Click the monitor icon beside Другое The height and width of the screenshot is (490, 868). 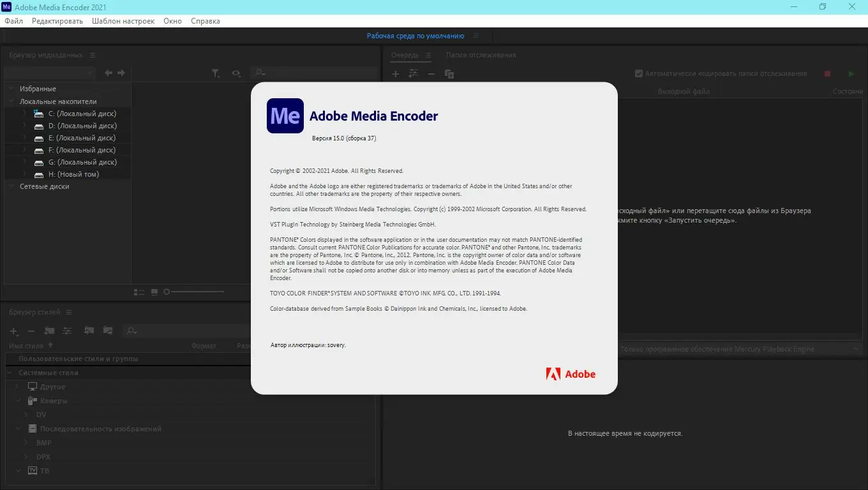[33, 387]
